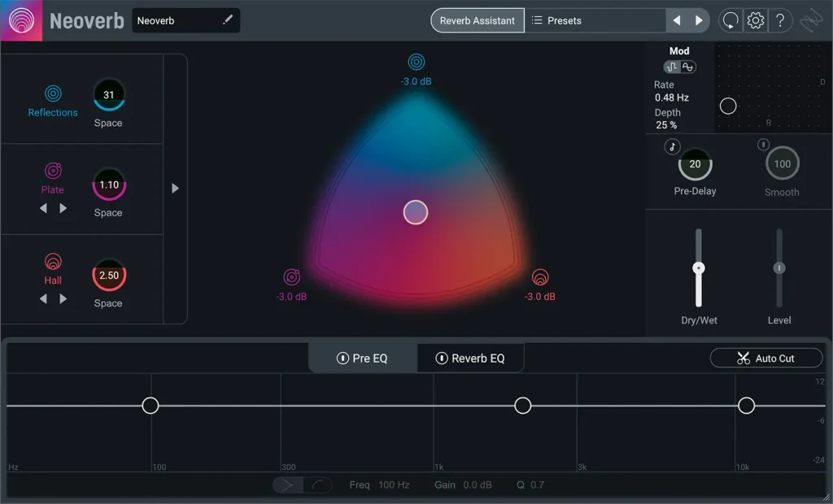This screenshot has height=504, width=833.
Task: Switch EQ band to low-cut shelf mode
Action: pos(317,484)
